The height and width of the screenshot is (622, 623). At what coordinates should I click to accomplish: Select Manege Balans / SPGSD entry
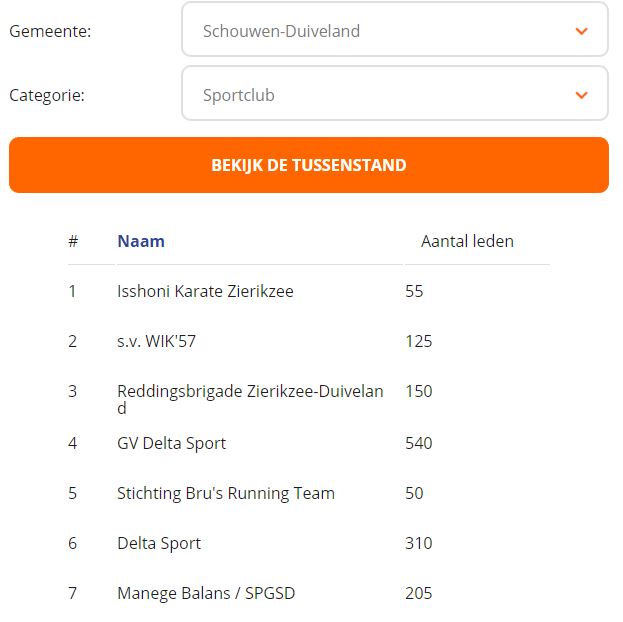click(205, 593)
